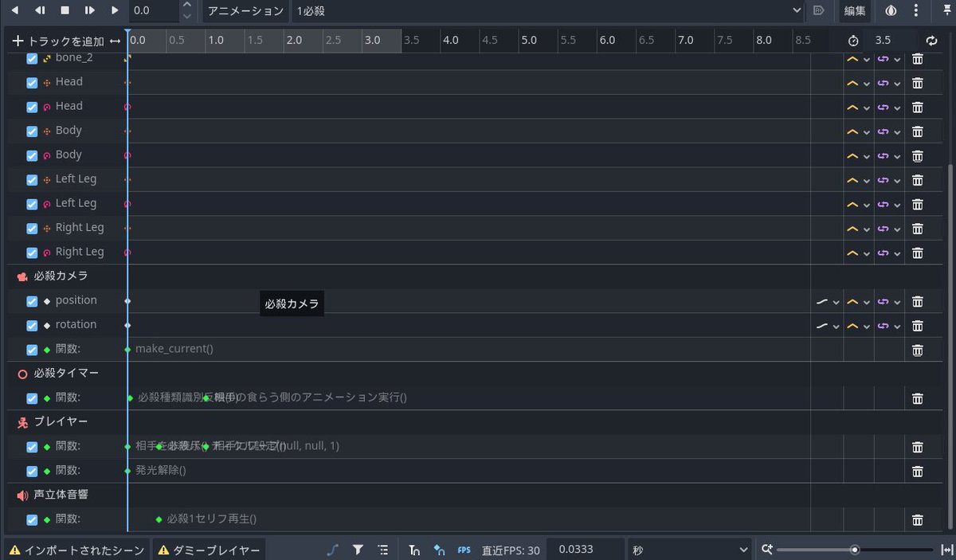Delete the 必殺1セリフ再生() function track
Viewport: 956px width, 560px height.
917,520
